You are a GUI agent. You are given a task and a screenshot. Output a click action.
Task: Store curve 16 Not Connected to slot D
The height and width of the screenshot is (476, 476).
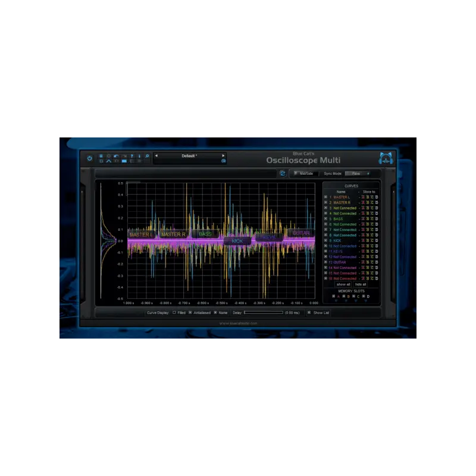[377, 278]
